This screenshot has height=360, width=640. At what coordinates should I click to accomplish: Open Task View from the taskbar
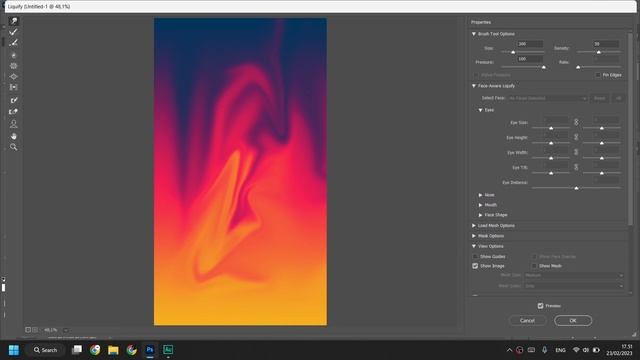tap(77, 350)
